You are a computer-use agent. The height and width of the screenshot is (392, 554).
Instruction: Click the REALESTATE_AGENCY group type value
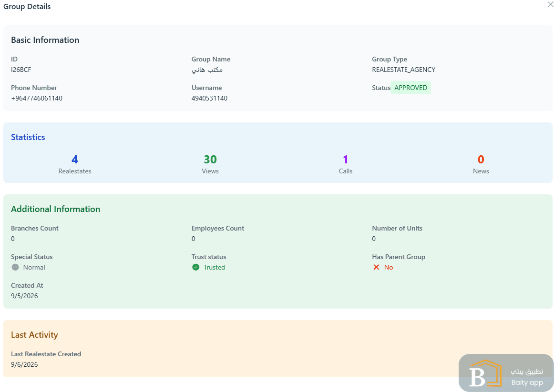403,70
